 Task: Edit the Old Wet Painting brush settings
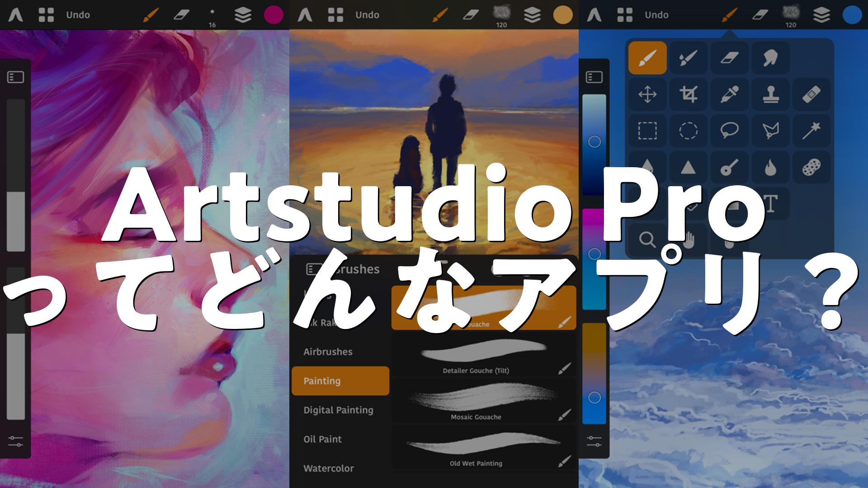coord(564,461)
